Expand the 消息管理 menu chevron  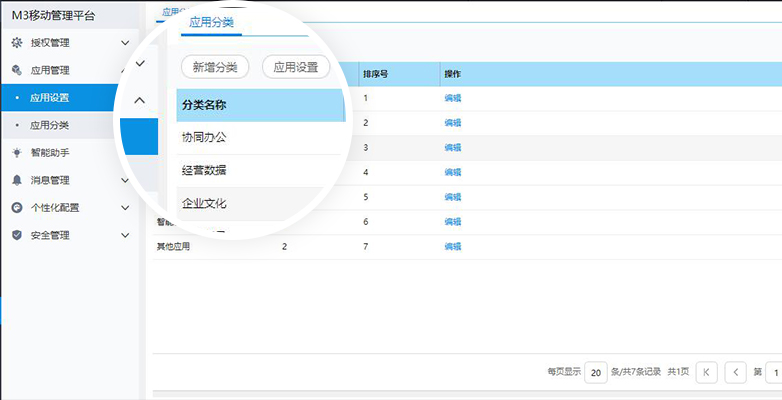coord(125,180)
